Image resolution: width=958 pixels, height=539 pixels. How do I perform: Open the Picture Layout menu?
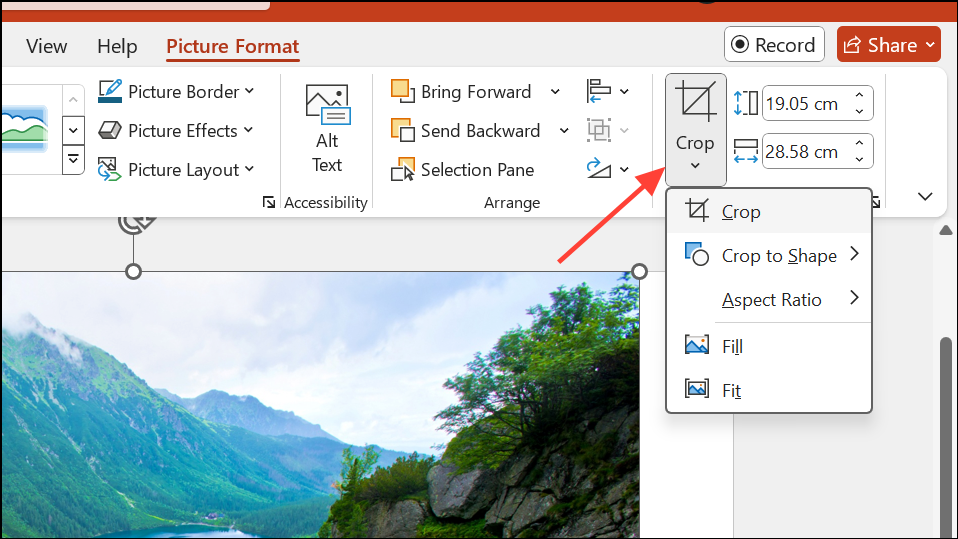(176, 170)
